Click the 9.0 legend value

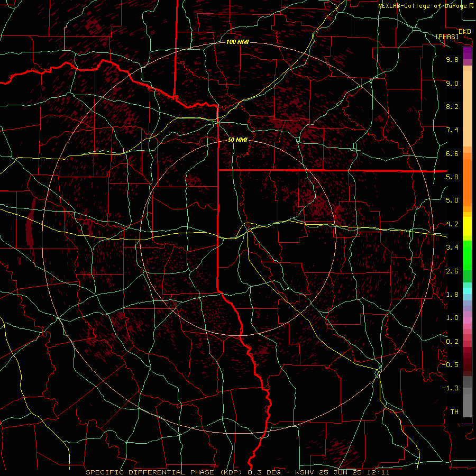click(452, 83)
